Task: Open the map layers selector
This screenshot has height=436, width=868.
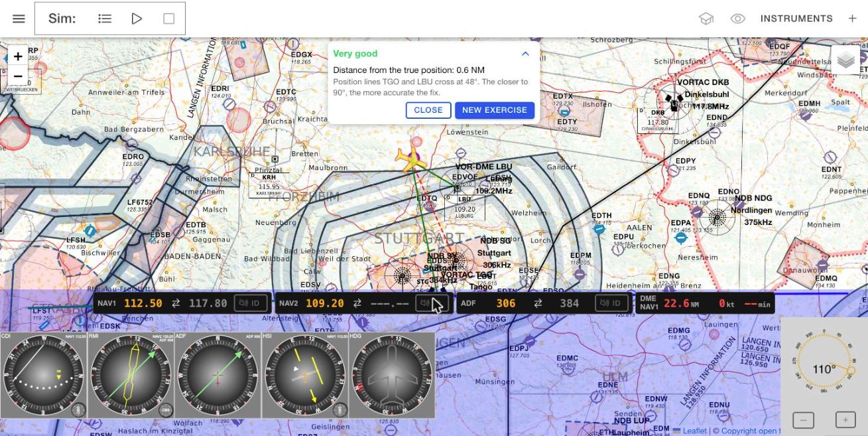Action: pyautogui.click(x=845, y=60)
